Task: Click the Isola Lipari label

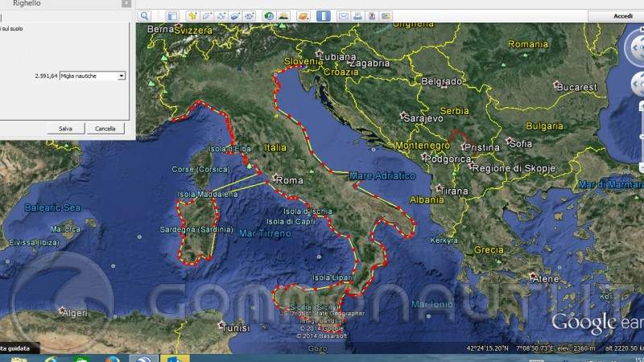Action: (x=332, y=278)
